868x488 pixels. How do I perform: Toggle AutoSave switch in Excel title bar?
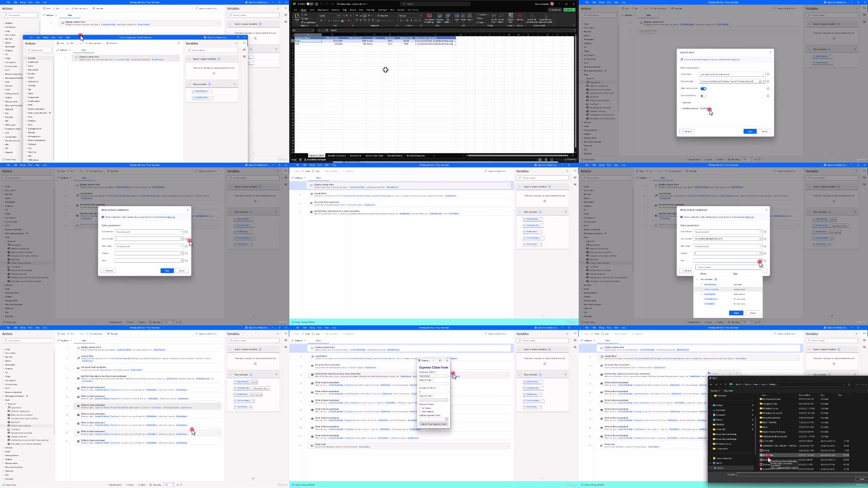click(x=310, y=4)
